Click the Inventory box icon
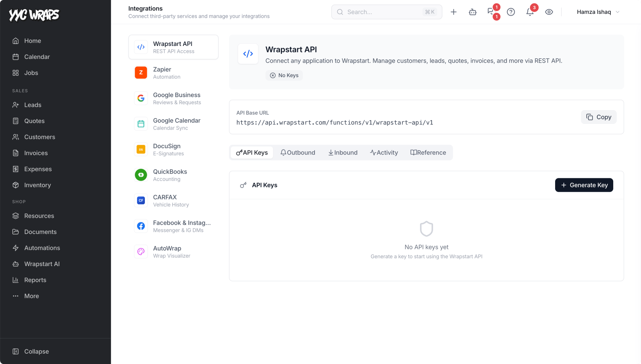The width and height of the screenshot is (641, 364). 16,185
